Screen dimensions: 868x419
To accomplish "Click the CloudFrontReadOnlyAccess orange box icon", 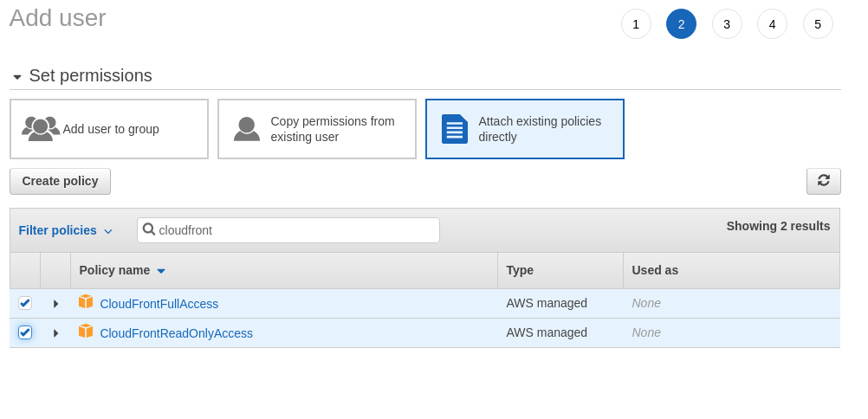I will click(86, 332).
